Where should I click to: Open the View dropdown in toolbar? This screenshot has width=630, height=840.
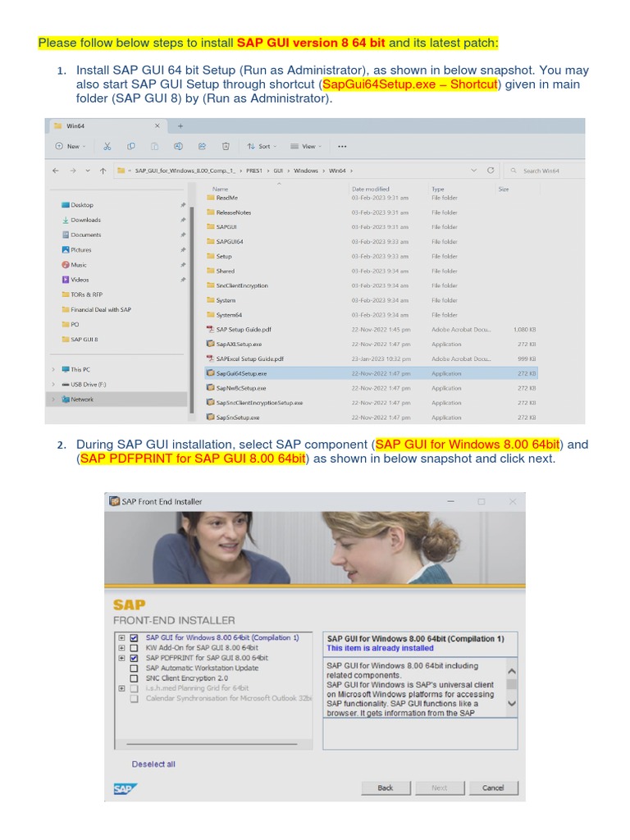pyautogui.click(x=307, y=146)
